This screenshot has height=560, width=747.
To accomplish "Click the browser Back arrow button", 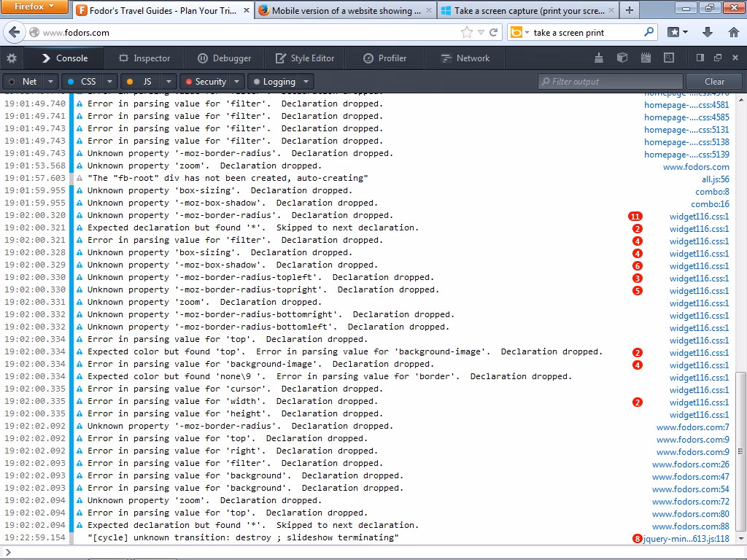I will [x=15, y=32].
